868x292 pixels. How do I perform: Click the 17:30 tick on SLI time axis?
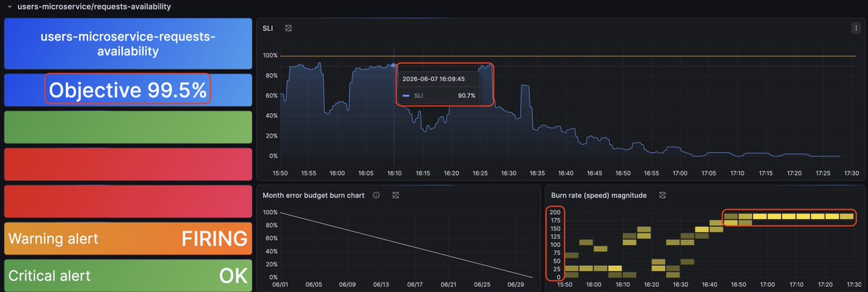click(x=851, y=173)
